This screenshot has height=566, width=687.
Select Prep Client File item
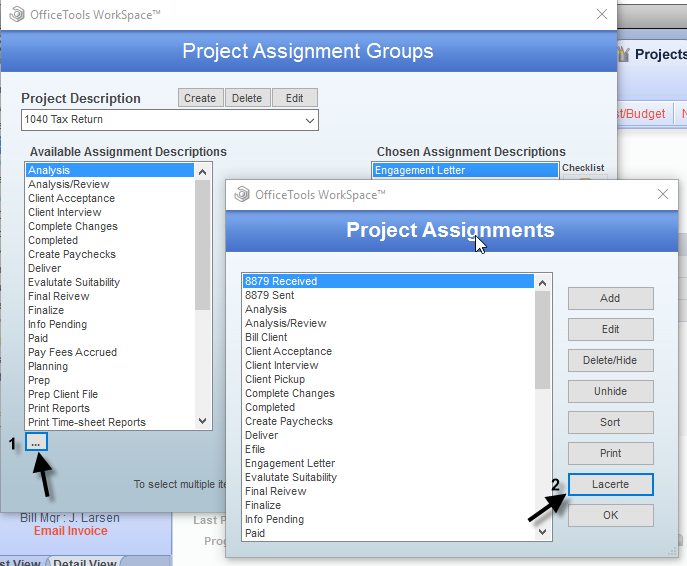click(x=110, y=394)
